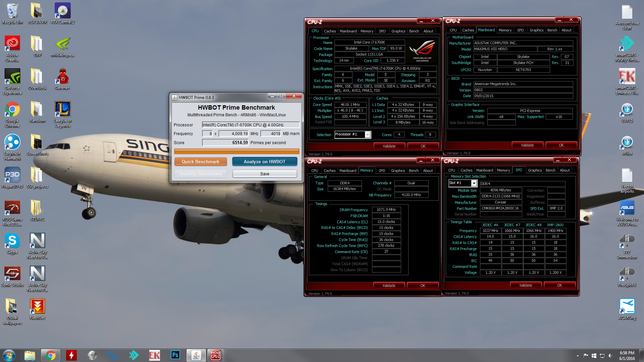
Task: Open the Overclock folder
Action: (37, 79)
